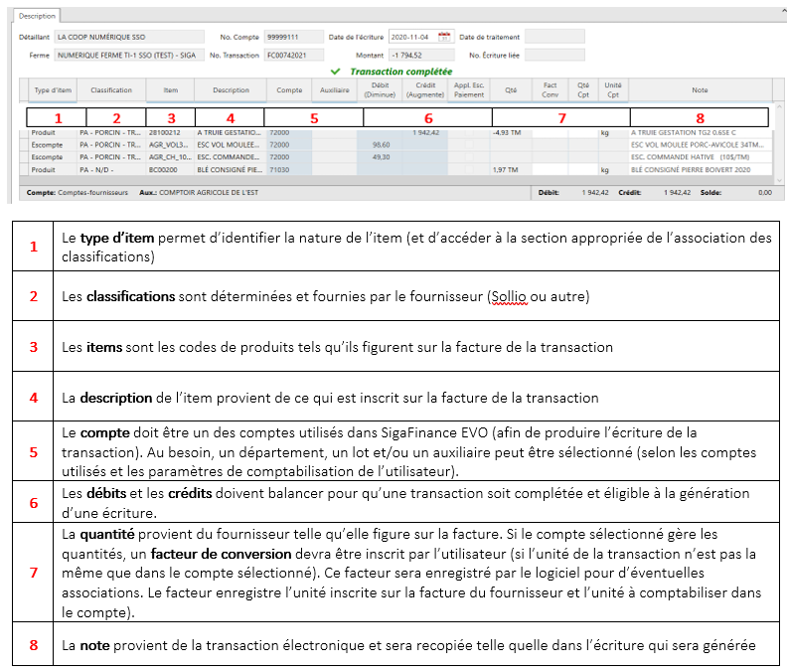Switch to the Description tab
Viewport: 787px width, 672px height.
pos(37,16)
